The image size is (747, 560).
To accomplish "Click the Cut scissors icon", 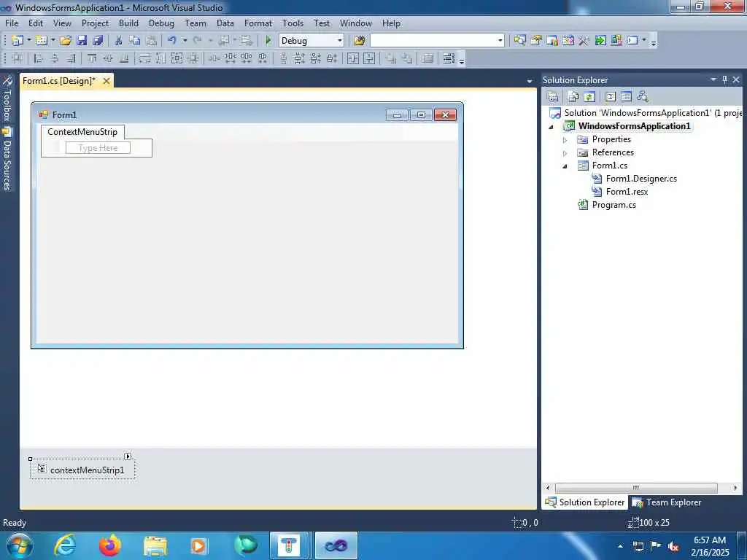I will click(x=119, y=41).
